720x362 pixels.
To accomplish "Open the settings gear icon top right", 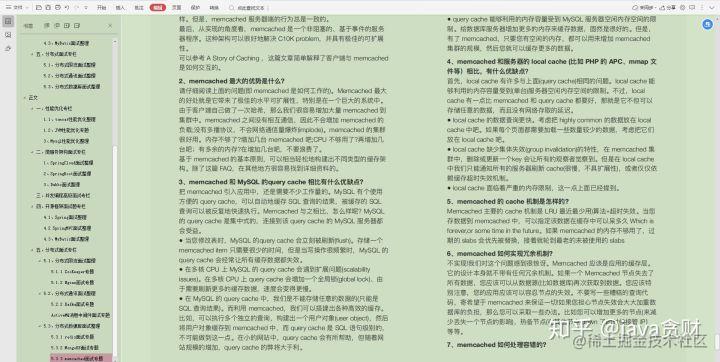I will pos(683,8).
